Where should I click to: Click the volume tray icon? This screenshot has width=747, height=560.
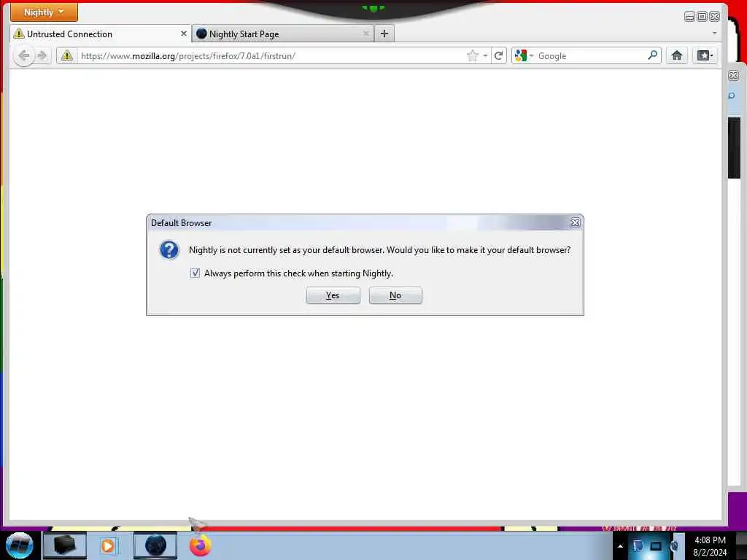click(x=674, y=545)
